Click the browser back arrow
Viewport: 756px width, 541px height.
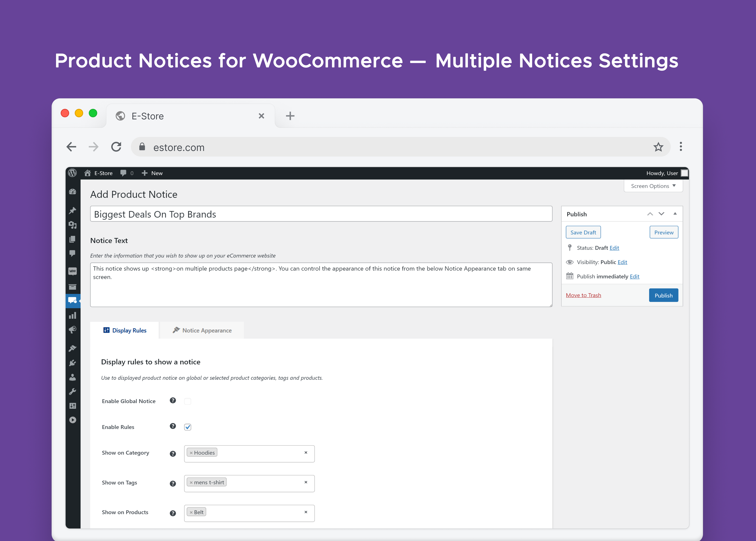pos(71,147)
